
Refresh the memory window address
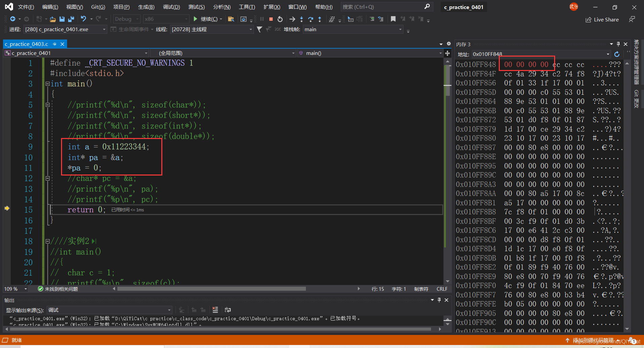pos(617,54)
